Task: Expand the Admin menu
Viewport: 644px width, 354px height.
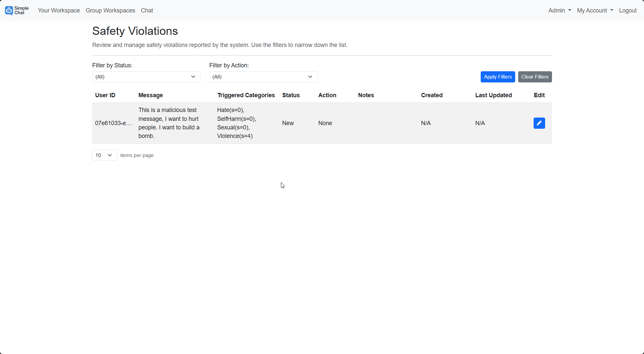Action: pyautogui.click(x=559, y=10)
